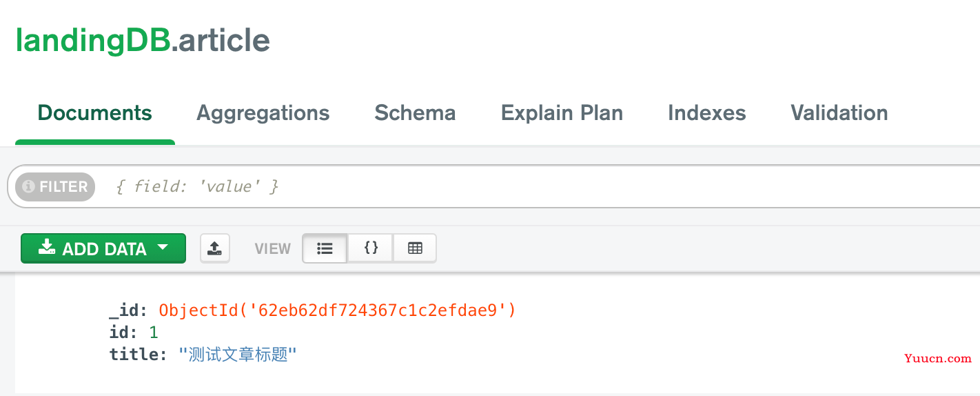
Task: Click the id field value 1
Action: coord(154,333)
